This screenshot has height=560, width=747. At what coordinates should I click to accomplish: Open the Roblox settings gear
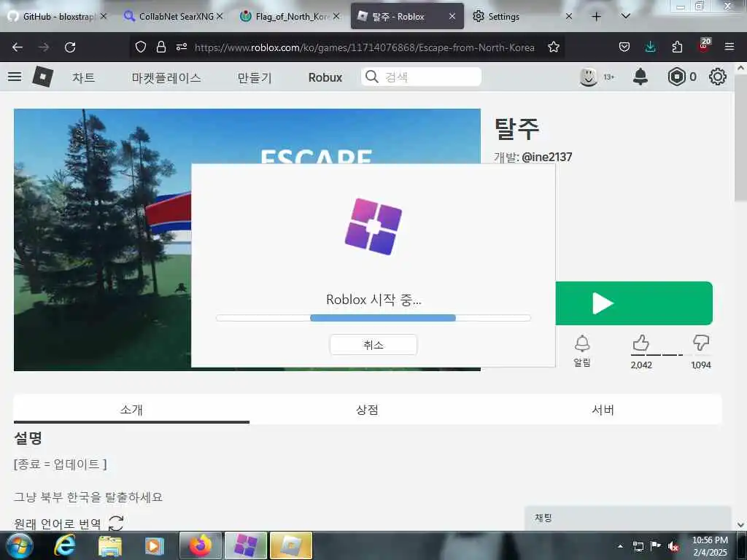(718, 77)
